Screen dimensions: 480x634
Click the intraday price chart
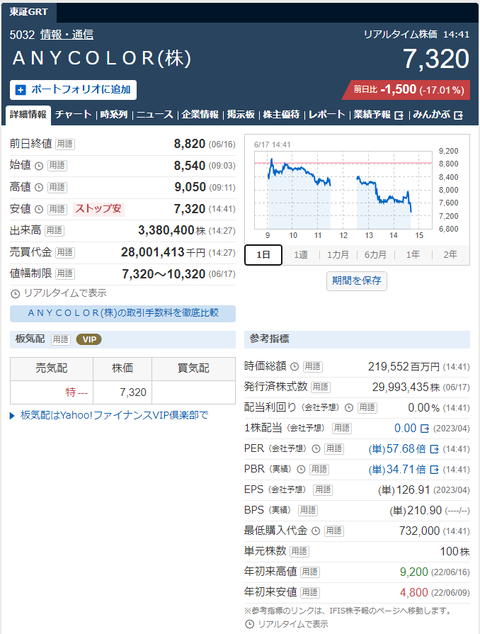[343, 190]
